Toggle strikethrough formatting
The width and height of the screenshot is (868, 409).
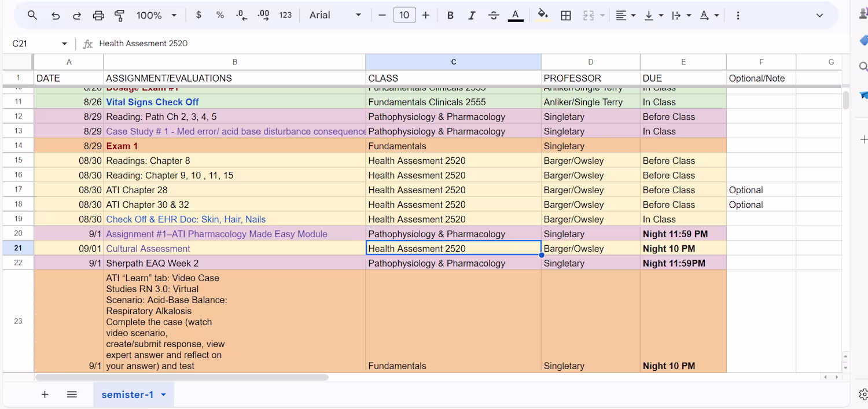(494, 15)
